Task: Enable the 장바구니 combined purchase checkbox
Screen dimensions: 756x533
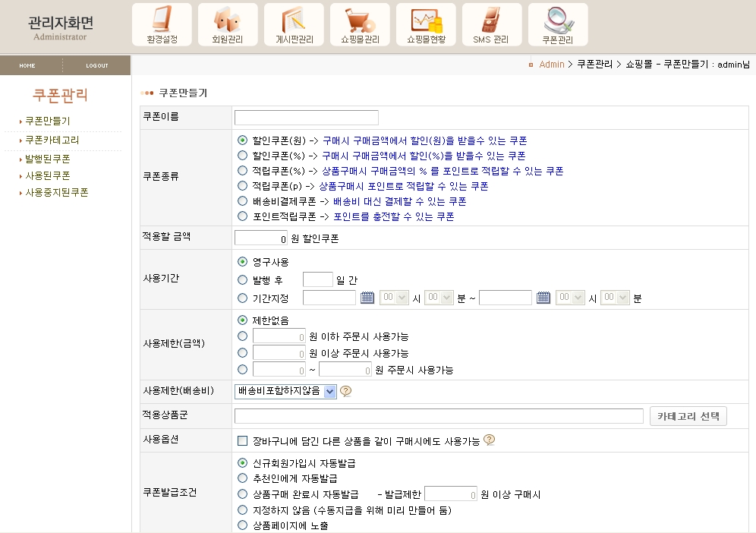Action: (x=243, y=440)
